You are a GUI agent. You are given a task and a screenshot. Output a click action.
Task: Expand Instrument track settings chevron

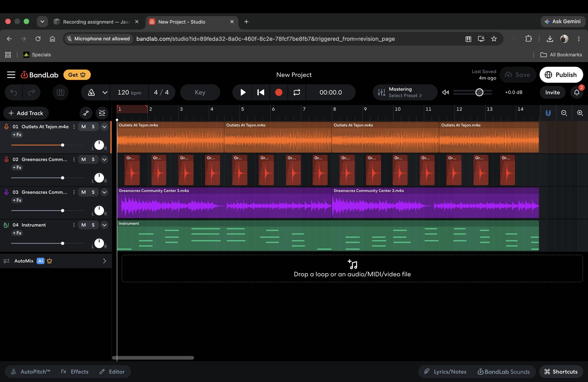(104, 225)
